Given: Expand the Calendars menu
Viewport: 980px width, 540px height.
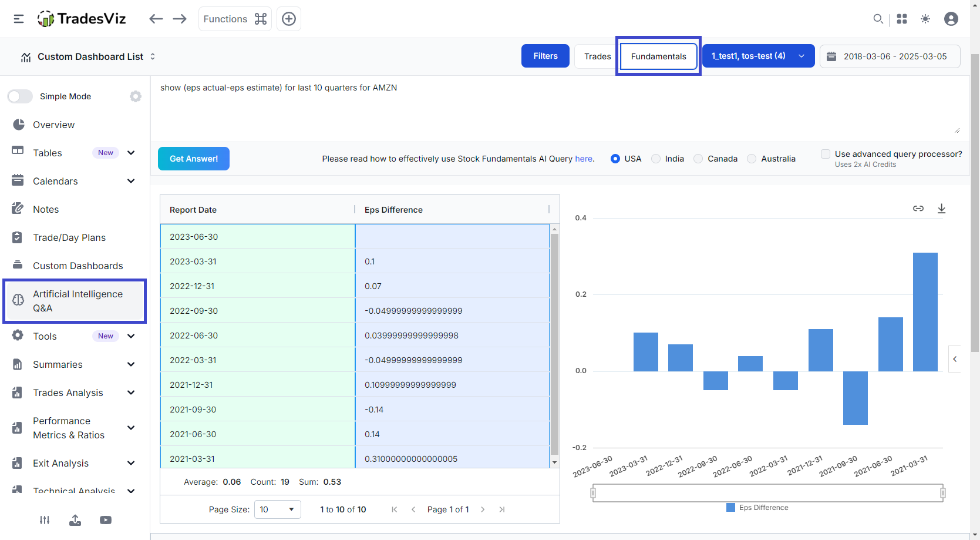Looking at the screenshot, I should coord(131,181).
